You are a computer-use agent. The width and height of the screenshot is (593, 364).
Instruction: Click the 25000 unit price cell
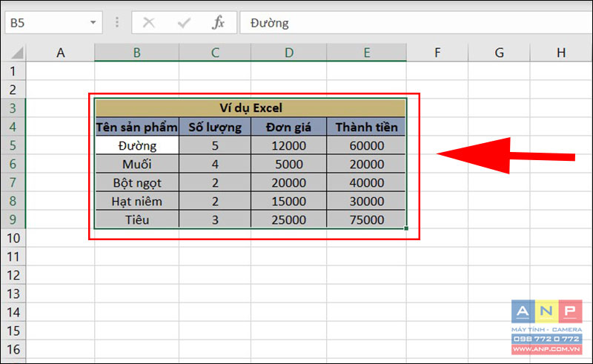288,219
